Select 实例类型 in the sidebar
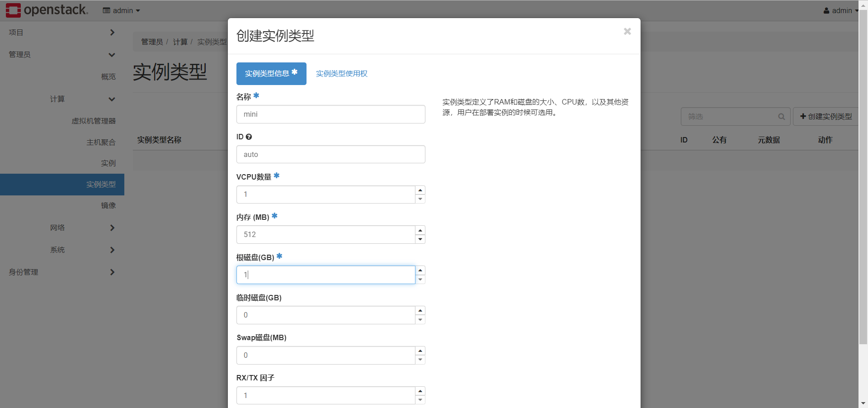This screenshot has width=868, height=408. click(62, 185)
